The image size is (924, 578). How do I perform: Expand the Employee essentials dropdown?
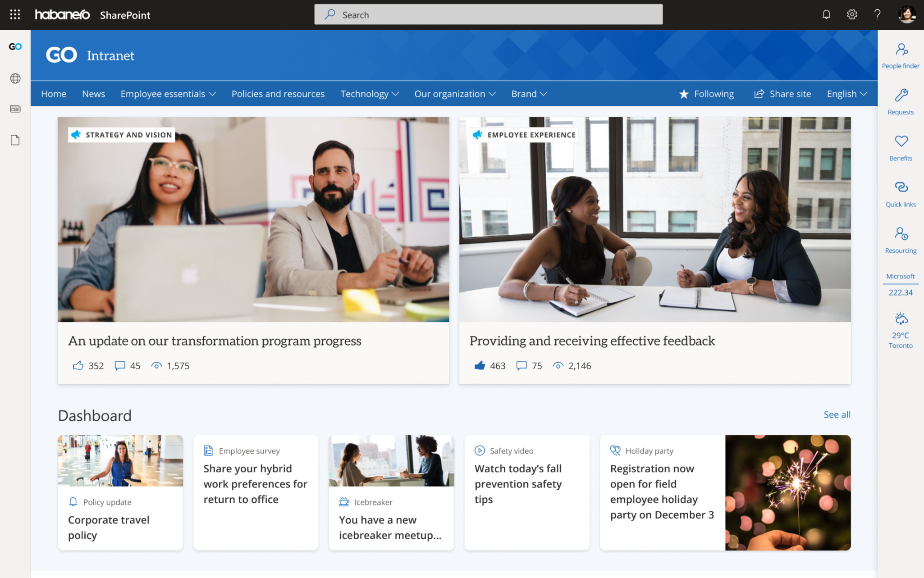168,94
